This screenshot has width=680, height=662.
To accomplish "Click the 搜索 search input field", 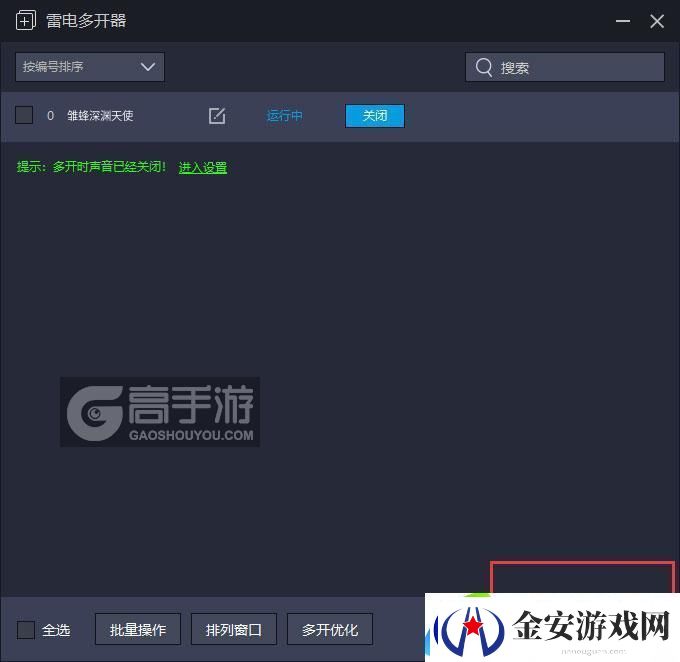I will click(x=565, y=67).
